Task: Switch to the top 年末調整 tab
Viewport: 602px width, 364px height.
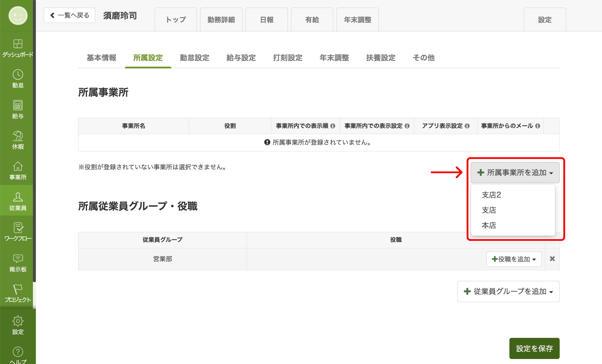Action: tap(357, 20)
